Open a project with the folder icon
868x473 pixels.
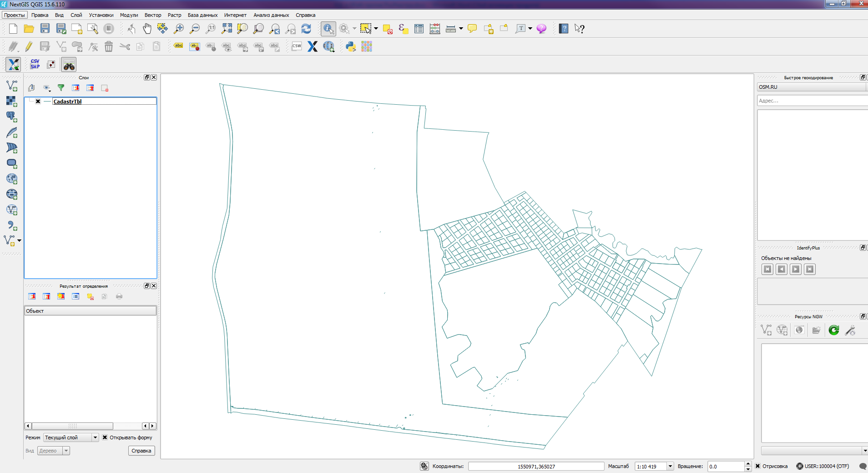point(29,29)
